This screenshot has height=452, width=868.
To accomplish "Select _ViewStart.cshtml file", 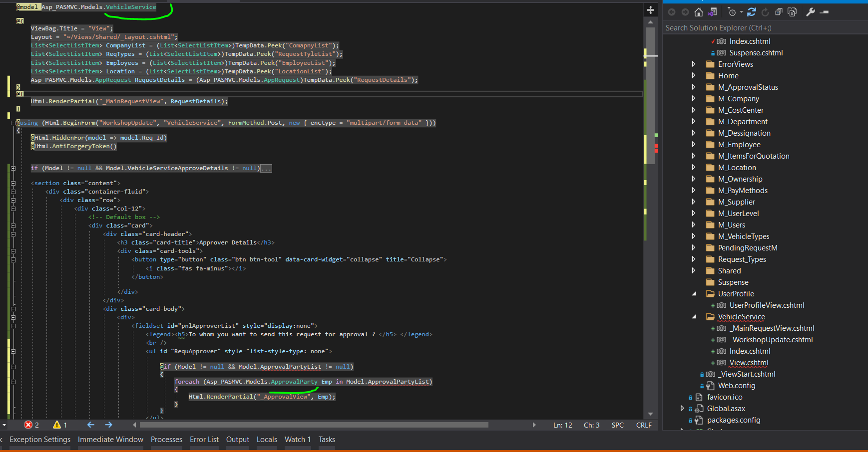I will [747, 374].
